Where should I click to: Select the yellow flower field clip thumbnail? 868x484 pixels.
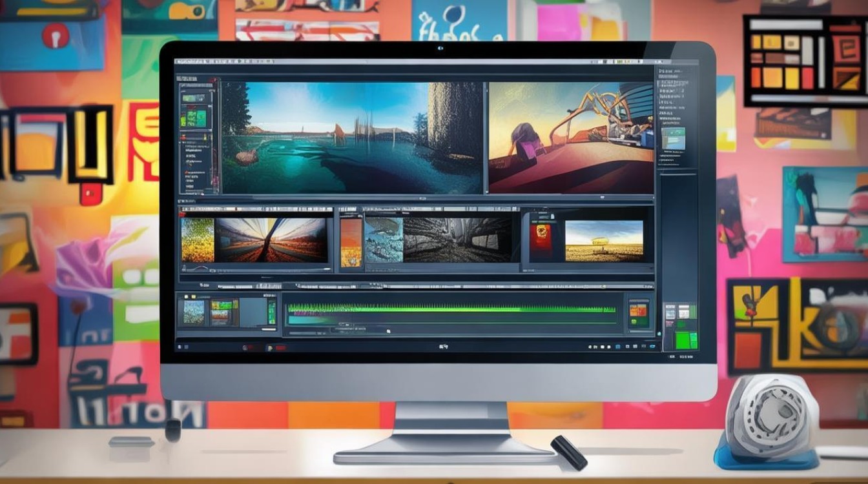click(x=198, y=239)
